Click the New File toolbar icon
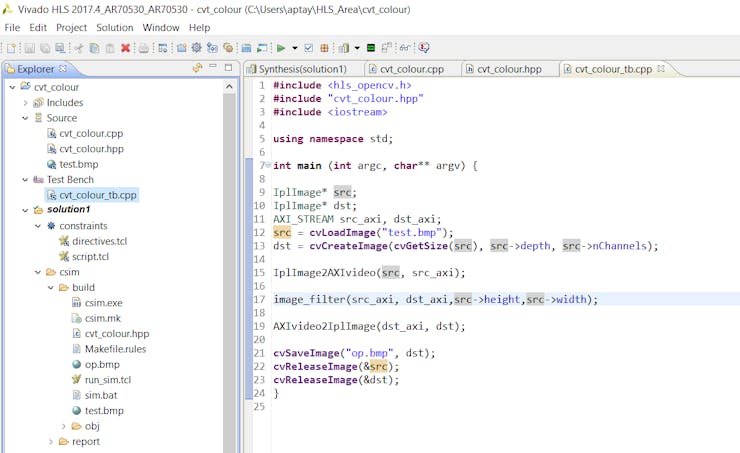The width and height of the screenshot is (740, 453). [11, 48]
